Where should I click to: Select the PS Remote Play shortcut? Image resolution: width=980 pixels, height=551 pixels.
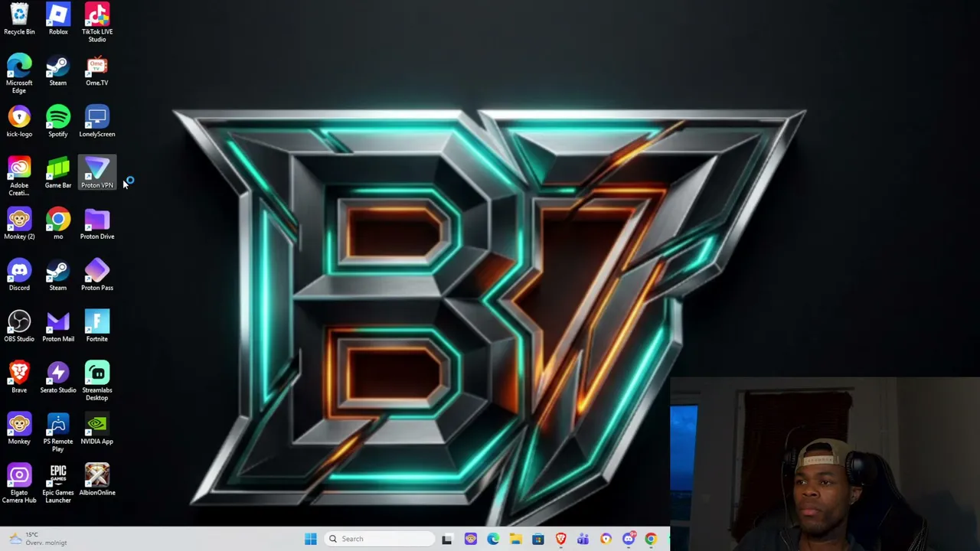[58, 433]
